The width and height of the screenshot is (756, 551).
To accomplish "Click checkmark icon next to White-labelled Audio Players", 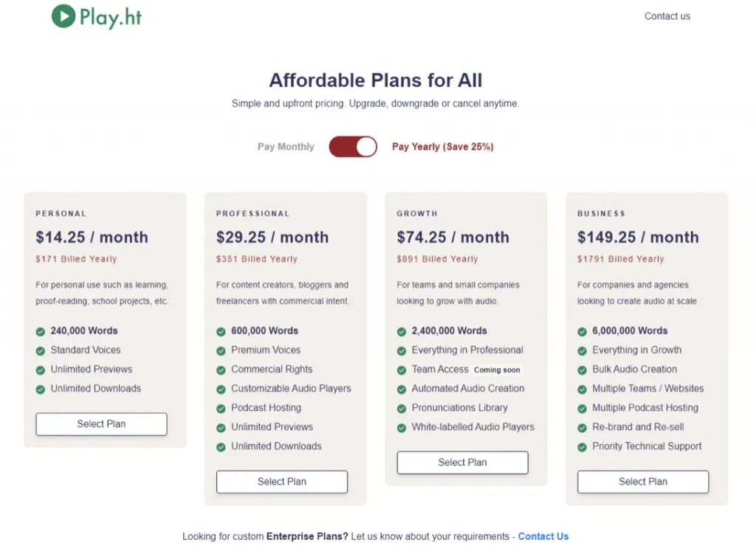I will (x=402, y=427).
